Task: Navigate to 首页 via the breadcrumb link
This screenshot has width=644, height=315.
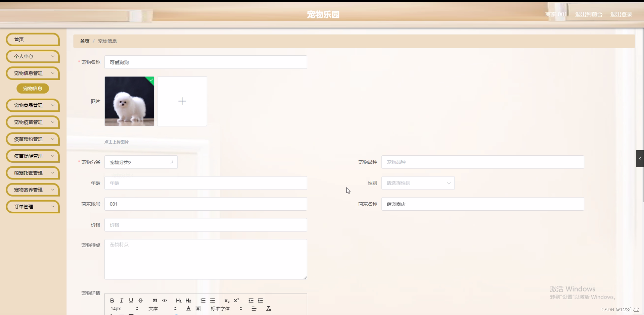Action: pos(85,41)
